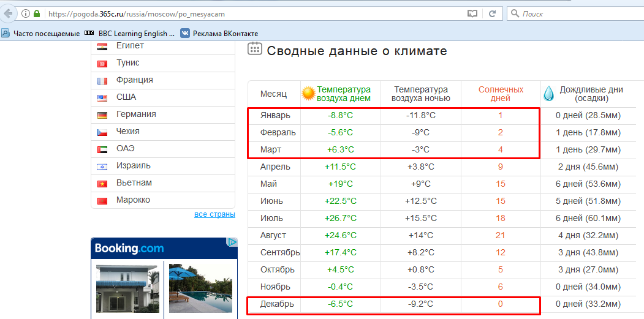Click August's 21 sunny days value

coord(500,236)
